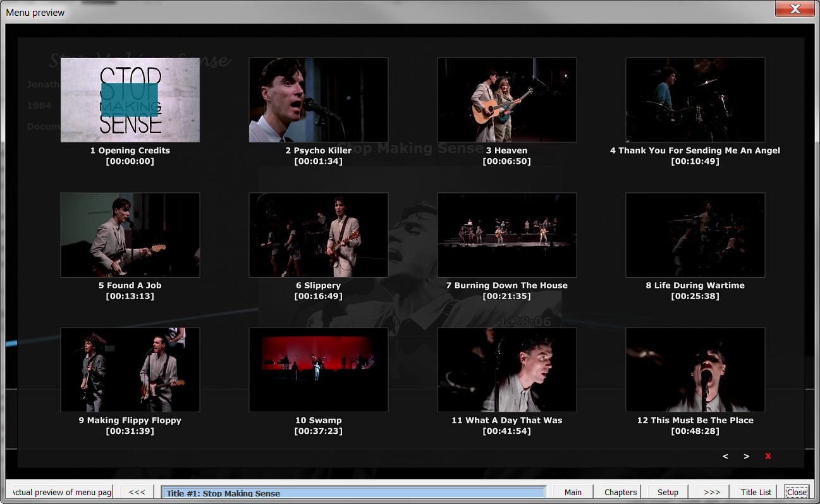Click the Close button at bottom right
Screen dimensions: 820x504
797,492
